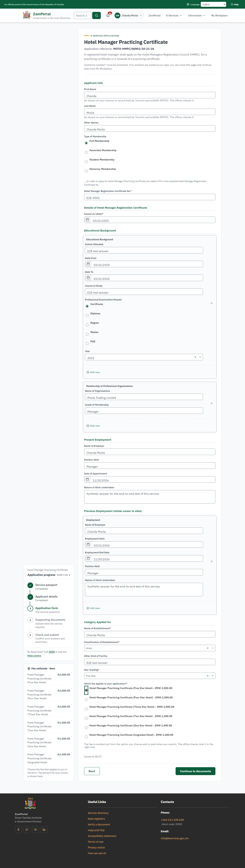Remove the previous Employment entry with X
Screen dimensions: 245x868
click(211, 561)
